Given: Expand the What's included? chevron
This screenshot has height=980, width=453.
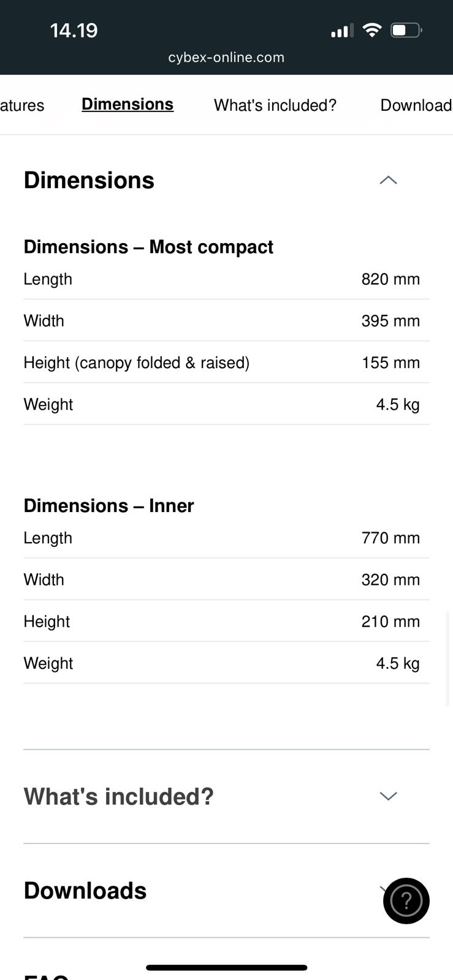Looking at the screenshot, I should click(x=388, y=796).
